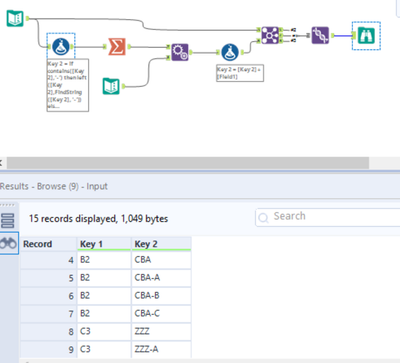Click the horizontal canvas scrollbar
The height and width of the screenshot is (363, 400).
[188, 163]
